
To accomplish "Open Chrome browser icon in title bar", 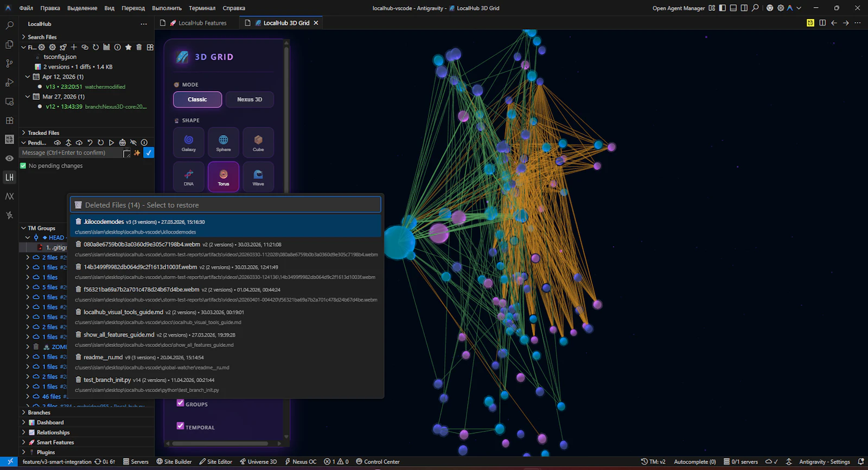I will tap(770, 8).
